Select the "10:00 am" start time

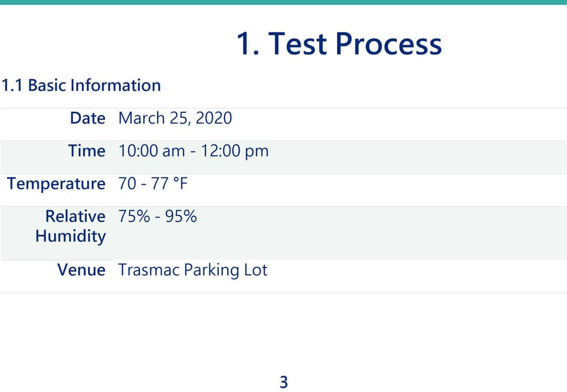pyautogui.click(x=151, y=151)
